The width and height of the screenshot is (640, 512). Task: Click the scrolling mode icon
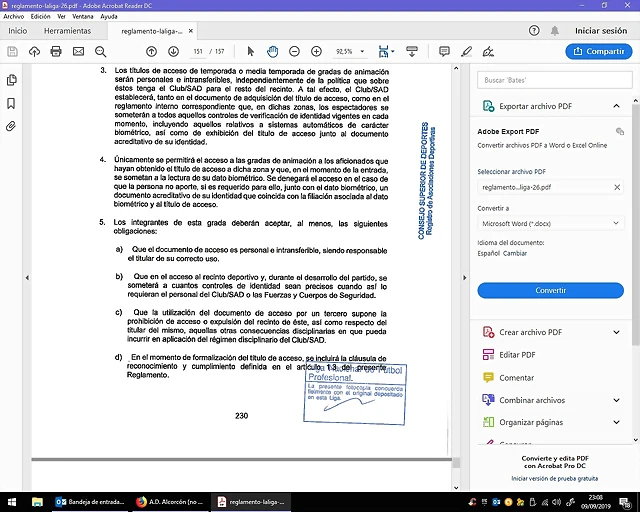[412, 51]
